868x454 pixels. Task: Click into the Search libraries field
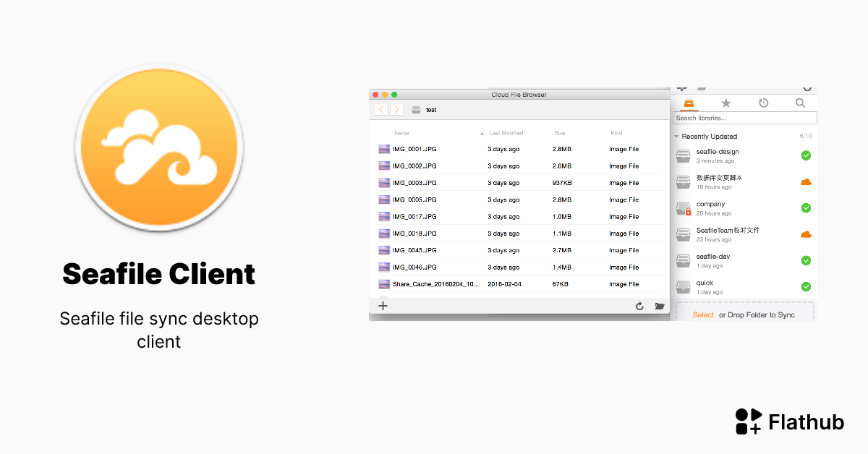[x=744, y=118]
